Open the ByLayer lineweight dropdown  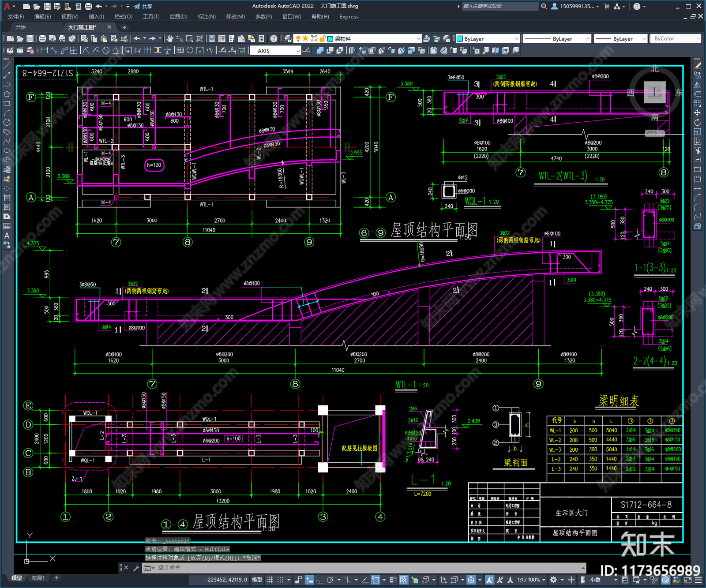tap(620, 39)
